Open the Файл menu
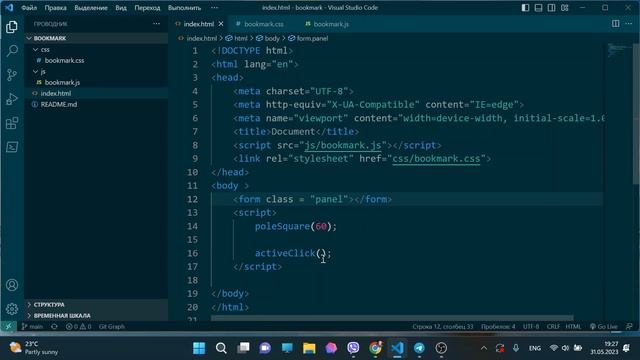The width and height of the screenshot is (640, 360). click(x=29, y=8)
